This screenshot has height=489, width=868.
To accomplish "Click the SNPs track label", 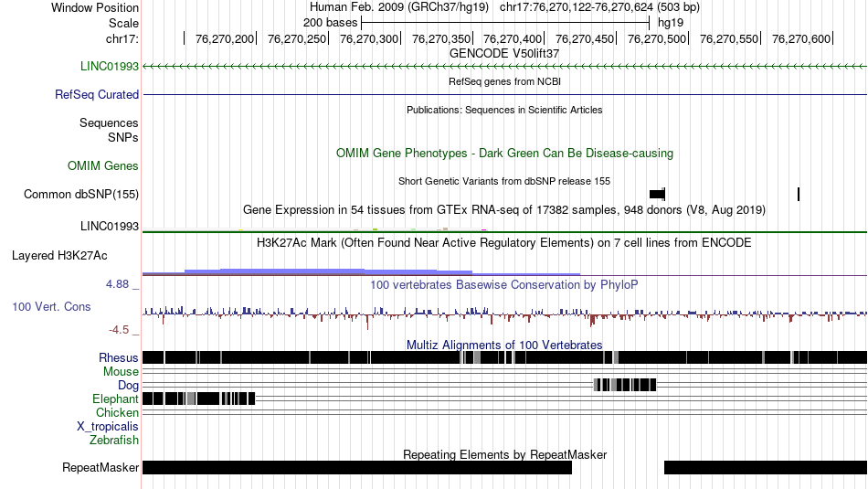I will pyautogui.click(x=123, y=137).
